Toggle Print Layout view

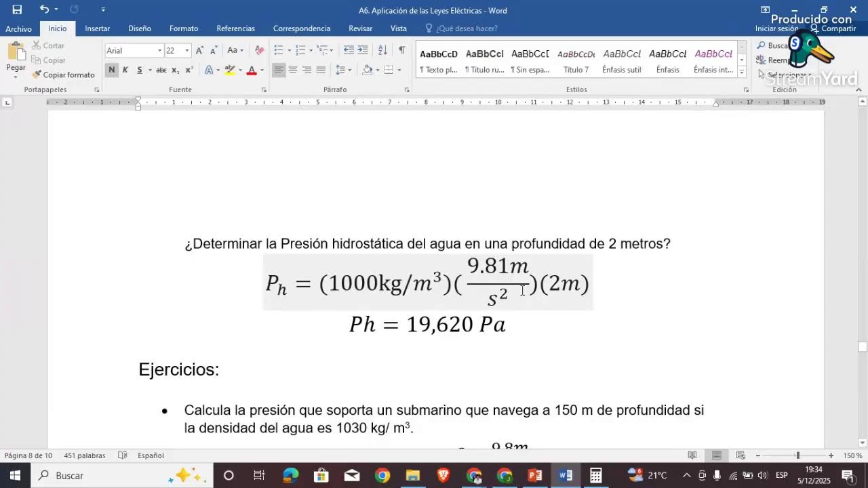coord(717,455)
